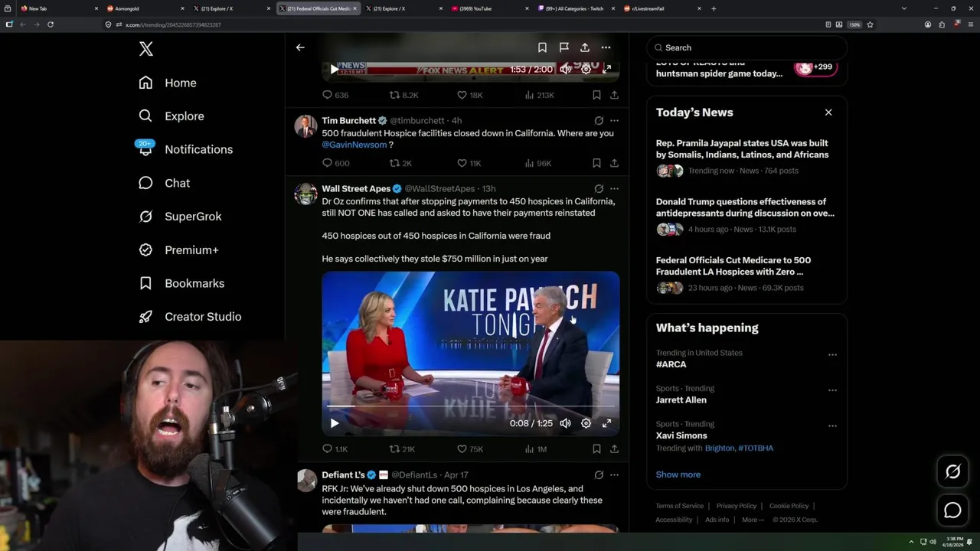
Task: View the 213K view analytics
Action: click(539, 95)
